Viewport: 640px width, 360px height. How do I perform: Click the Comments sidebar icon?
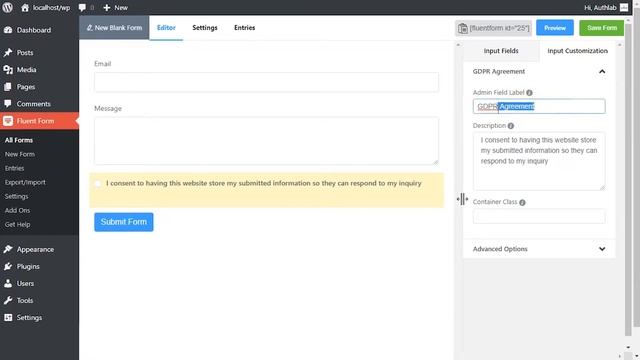pos(8,104)
